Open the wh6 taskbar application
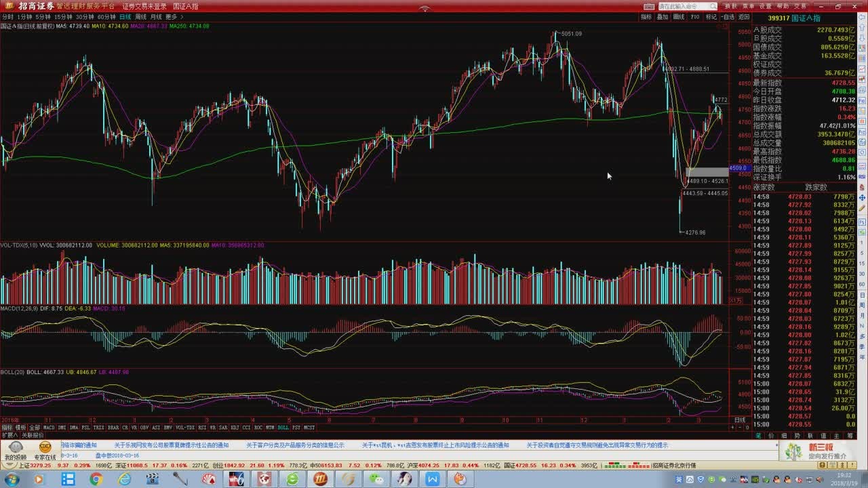Image resolution: width=868 pixels, height=488 pixels. 235,479
